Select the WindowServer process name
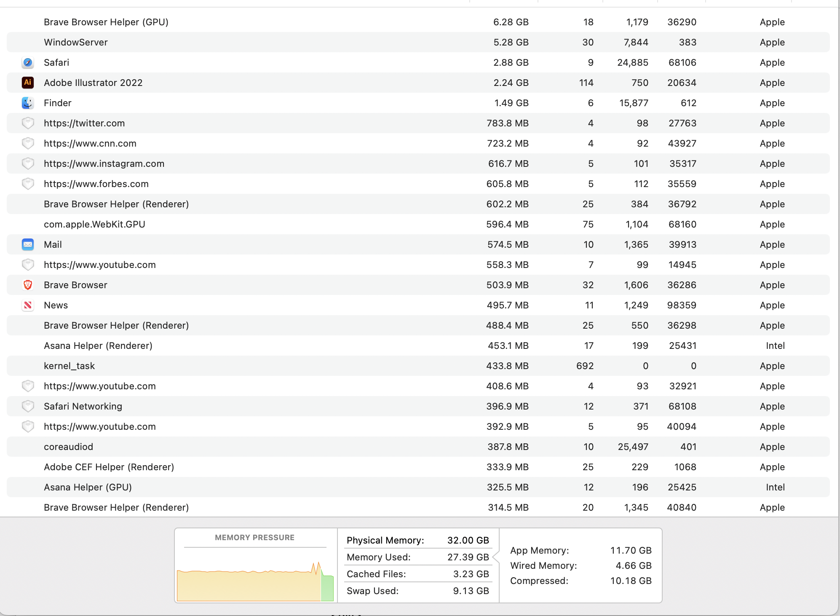840x616 pixels. coord(76,42)
